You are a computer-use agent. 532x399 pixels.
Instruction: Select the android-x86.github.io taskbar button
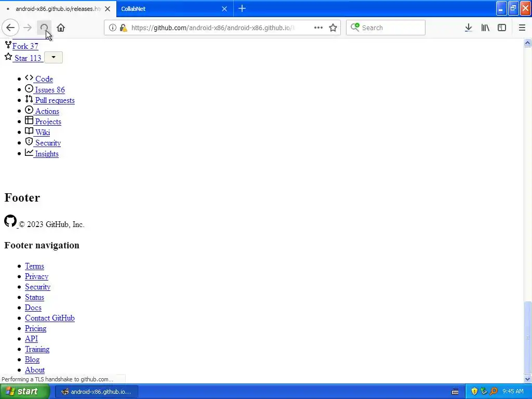(x=96, y=392)
